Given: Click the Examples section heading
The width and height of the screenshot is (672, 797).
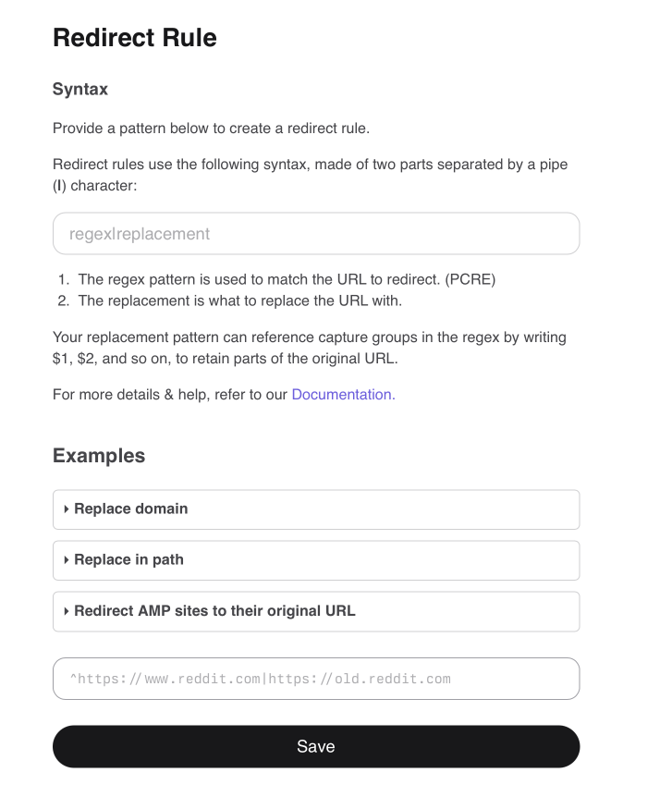Looking at the screenshot, I should click(x=98, y=455).
